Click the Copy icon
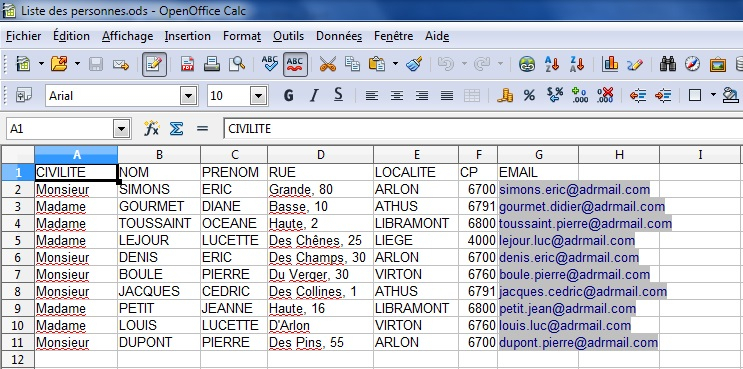 coord(352,64)
